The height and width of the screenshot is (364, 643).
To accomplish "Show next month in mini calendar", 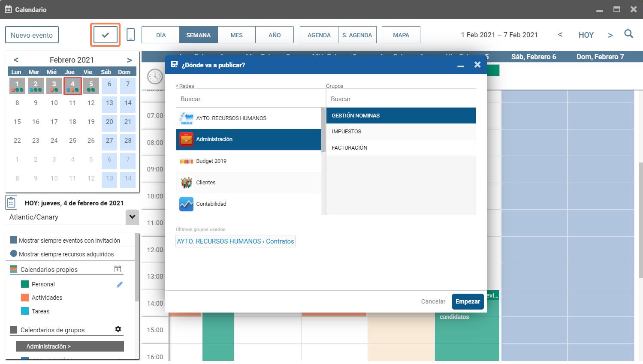I will [130, 60].
